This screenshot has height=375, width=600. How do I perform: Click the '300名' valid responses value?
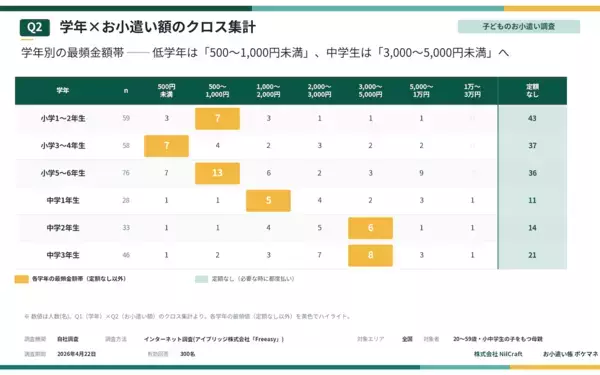pyautogui.click(x=188, y=354)
